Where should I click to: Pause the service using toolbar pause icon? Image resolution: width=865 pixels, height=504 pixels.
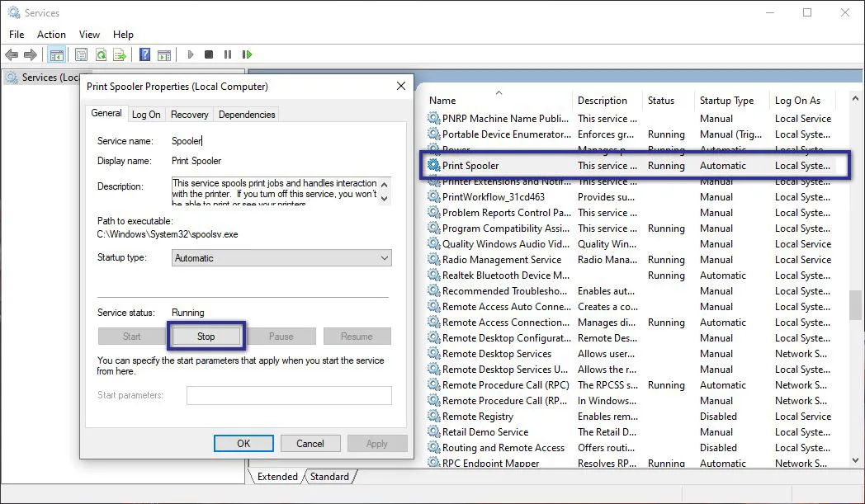click(x=228, y=54)
